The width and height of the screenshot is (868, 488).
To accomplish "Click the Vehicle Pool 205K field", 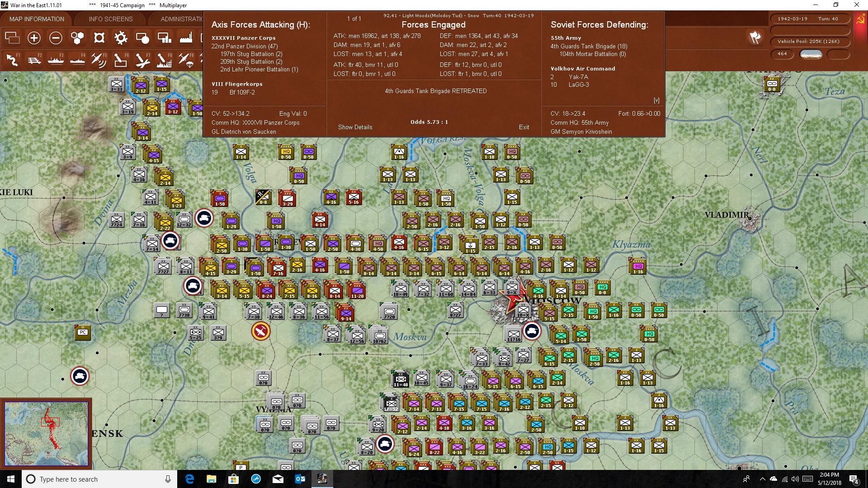I will pyautogui.click(x=810, y=42).
